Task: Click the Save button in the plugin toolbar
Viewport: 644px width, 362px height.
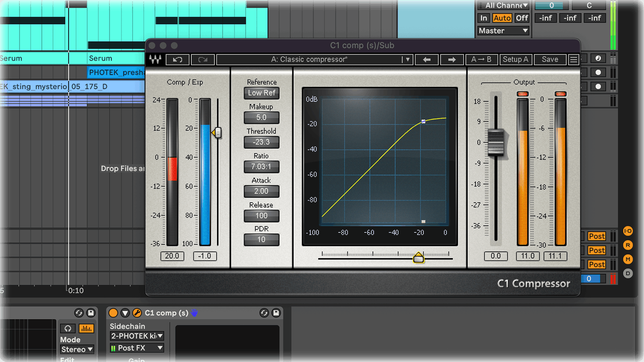Action: pos(550,60)
